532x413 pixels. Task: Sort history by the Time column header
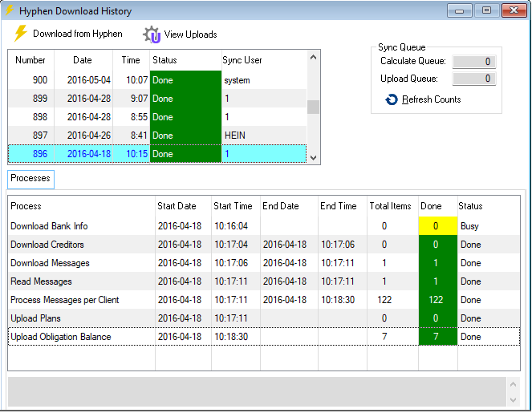[131, 60]
